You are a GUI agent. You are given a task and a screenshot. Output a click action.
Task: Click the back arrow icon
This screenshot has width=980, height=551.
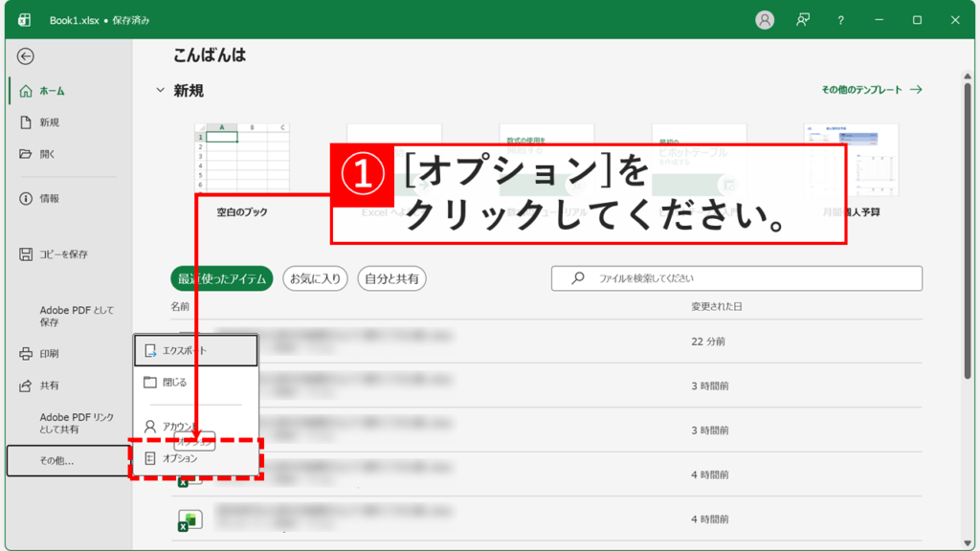coord(26,56)
